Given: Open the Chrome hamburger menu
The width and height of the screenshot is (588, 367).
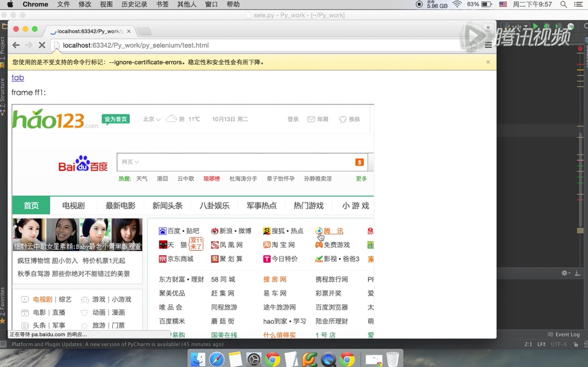Looking at the screenshot, I should (x=488, y=45).
